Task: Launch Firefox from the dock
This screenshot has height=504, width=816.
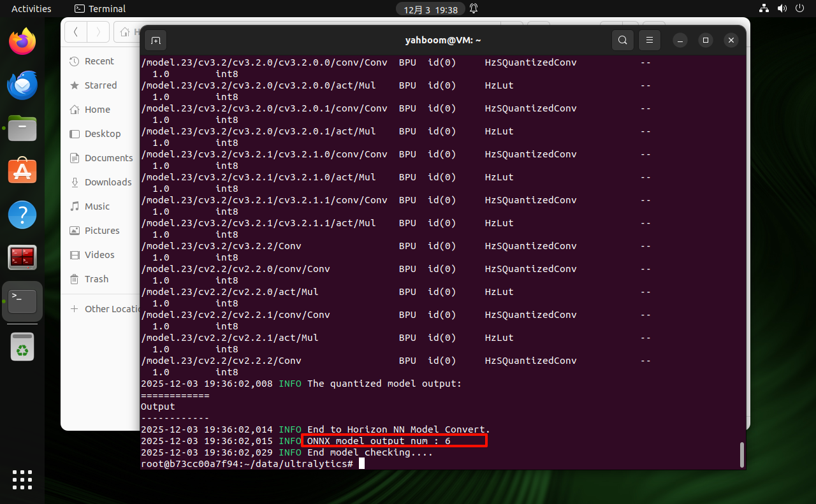Action: coord(22,41)
